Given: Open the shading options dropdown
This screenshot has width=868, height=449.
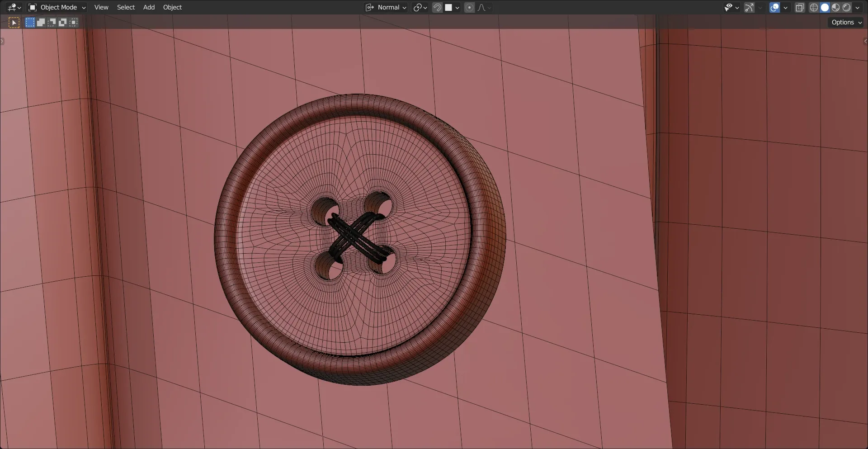Looking at the screenshot, I should (858, 7).
